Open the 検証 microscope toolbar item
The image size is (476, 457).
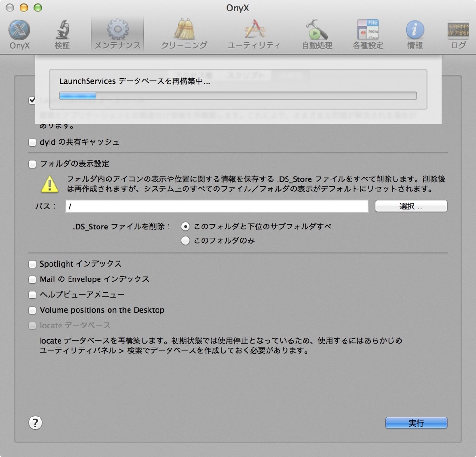point(62,34)
